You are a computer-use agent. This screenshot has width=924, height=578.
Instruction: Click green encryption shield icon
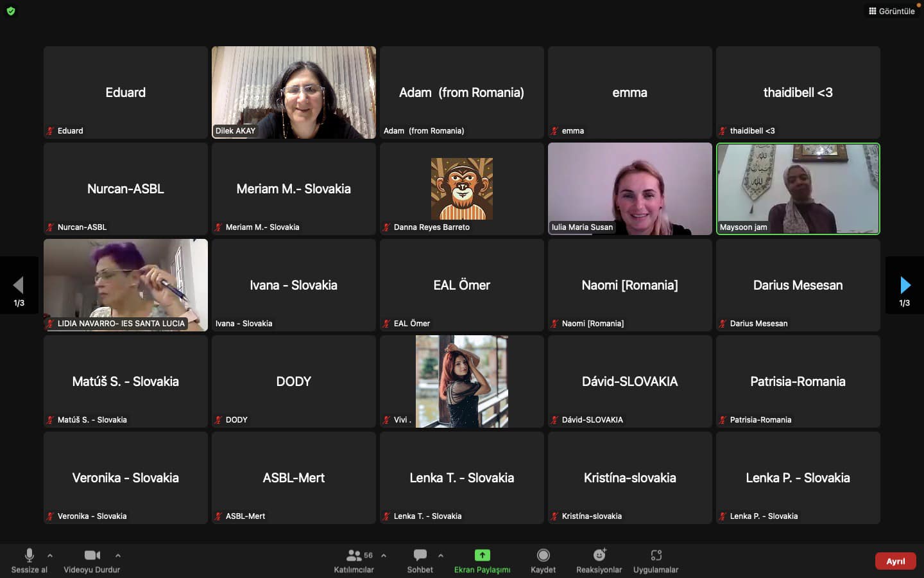click(x=11, y=11)
